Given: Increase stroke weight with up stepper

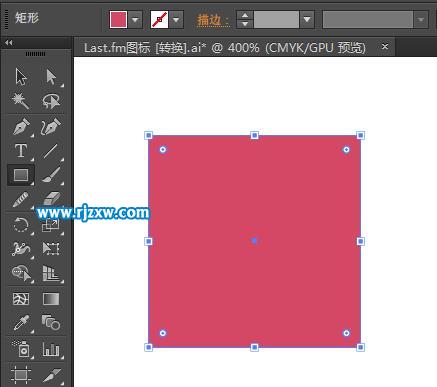Looking at the screenshot, I should tap(245, 15).
